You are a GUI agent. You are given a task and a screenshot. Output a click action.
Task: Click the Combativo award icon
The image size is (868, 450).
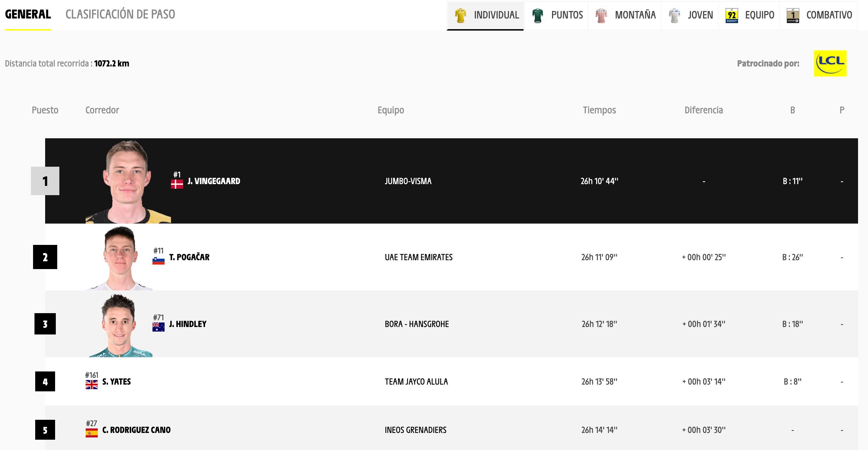(x=793, y=16)
